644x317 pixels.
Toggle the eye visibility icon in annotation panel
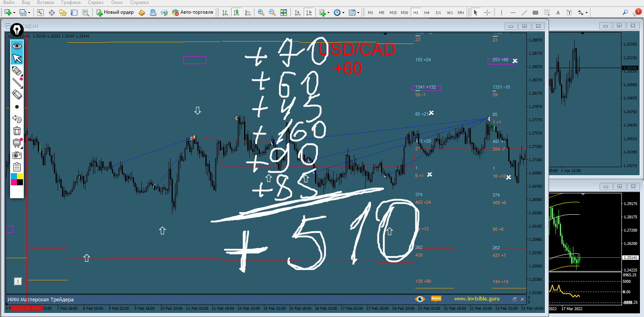coord(17,46)
